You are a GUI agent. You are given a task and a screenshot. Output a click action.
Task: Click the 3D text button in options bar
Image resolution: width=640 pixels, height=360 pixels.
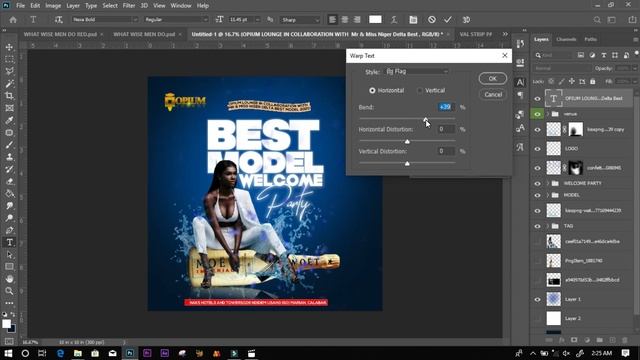pyautogui.click(x=466, y=20)
